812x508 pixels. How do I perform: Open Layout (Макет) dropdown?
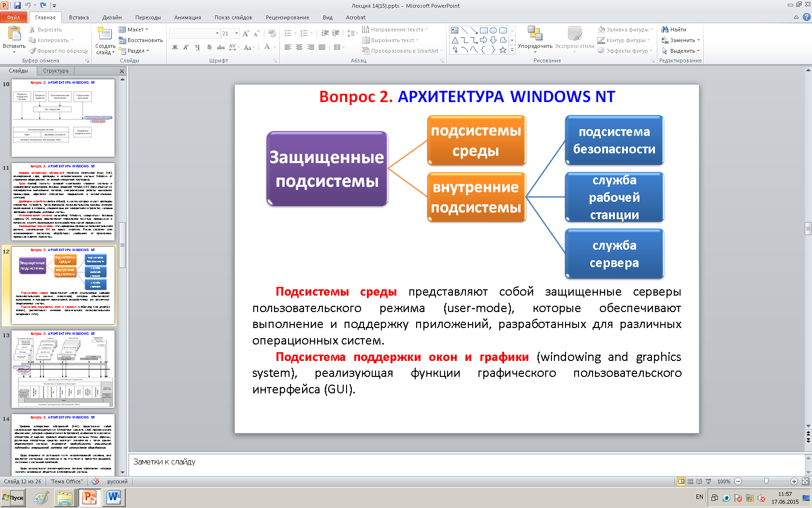pyautogui.click(x=134, y=30)
